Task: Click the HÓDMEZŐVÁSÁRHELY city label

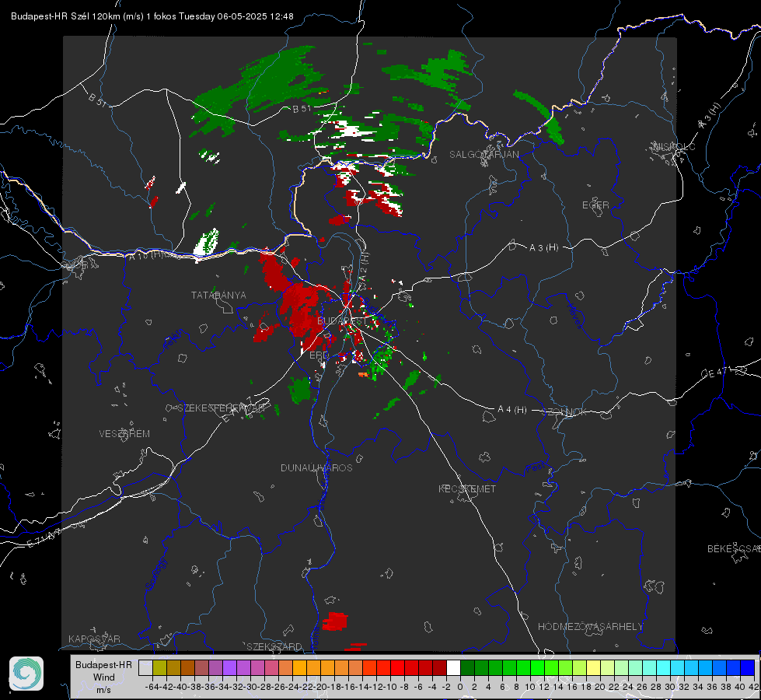Action: [x=590, y=627]
